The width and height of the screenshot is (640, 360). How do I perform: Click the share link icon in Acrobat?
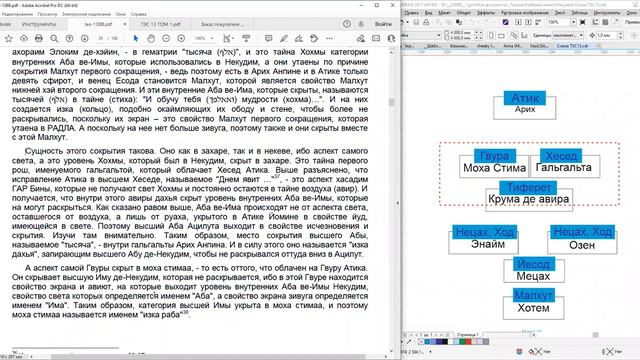point(360,38)
